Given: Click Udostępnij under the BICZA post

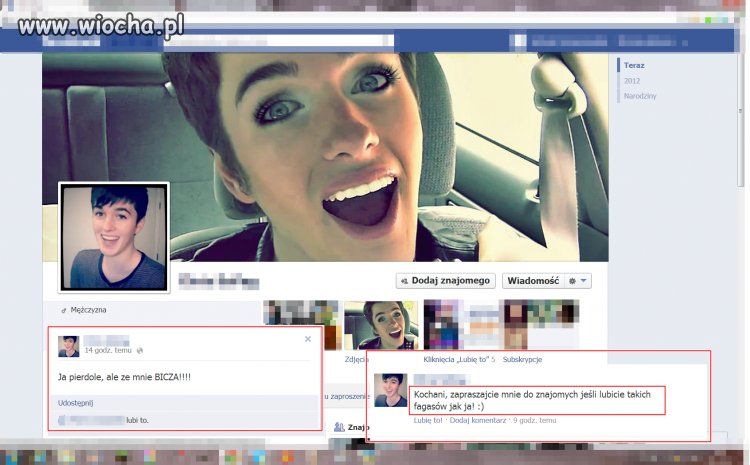Looking at the screenshot, I should tap(76, 403).
